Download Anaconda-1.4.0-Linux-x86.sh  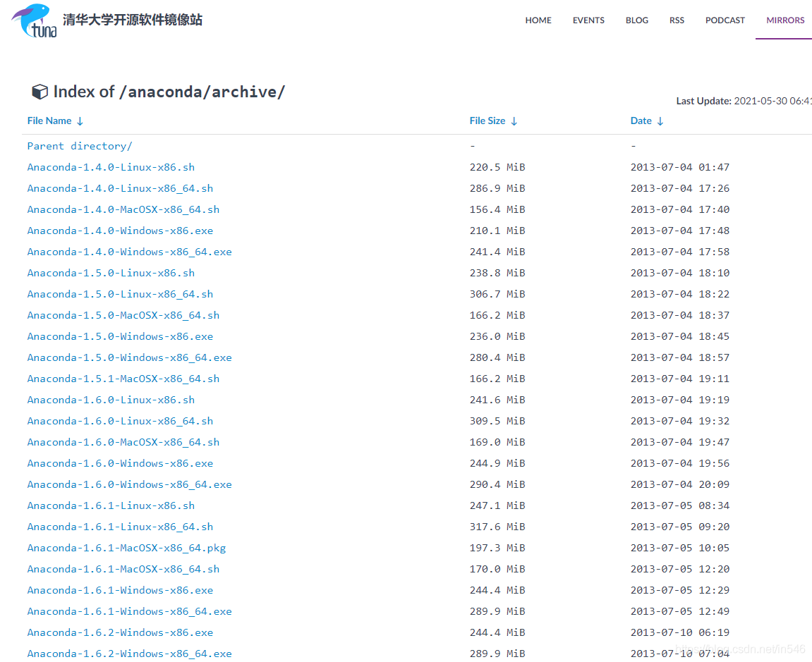coord(111,167)
